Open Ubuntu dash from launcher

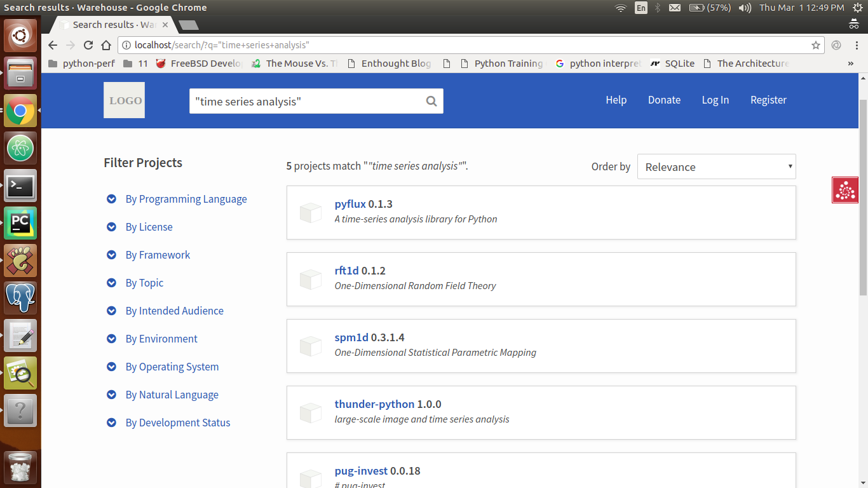tap(20, 36)
